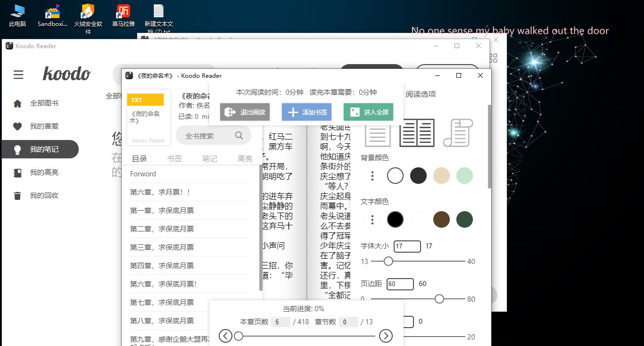Image resolution: width=644 pixels, height=346 pixels.
Task: Switch to the 书签 tab
Action: coord(174,158)
